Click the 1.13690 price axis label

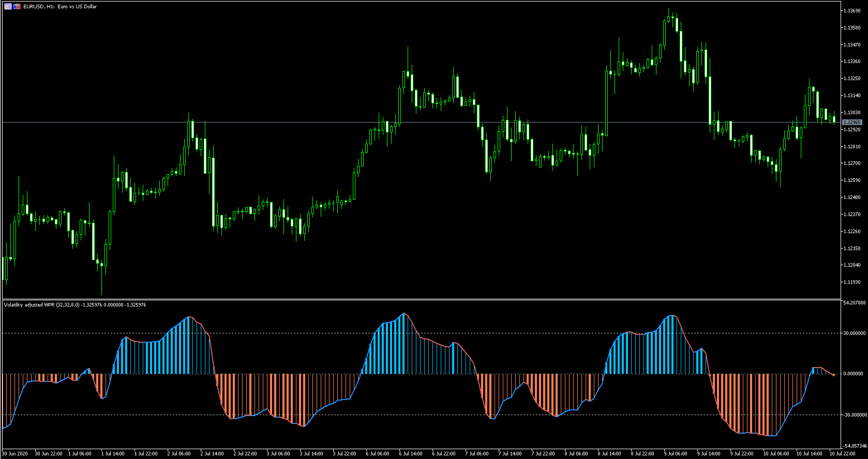tap(852, 11)
